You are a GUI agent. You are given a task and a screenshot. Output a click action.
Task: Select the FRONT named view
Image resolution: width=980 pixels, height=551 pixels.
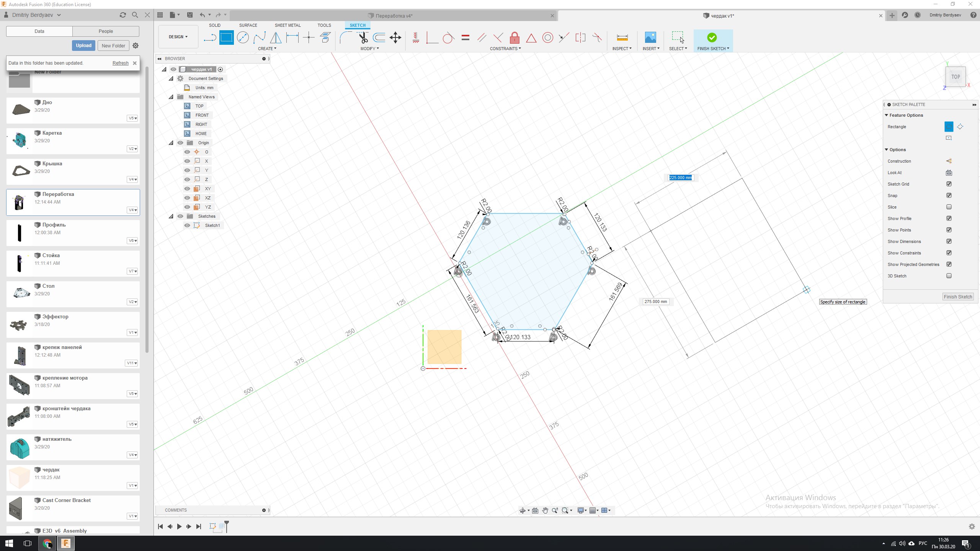202,115
